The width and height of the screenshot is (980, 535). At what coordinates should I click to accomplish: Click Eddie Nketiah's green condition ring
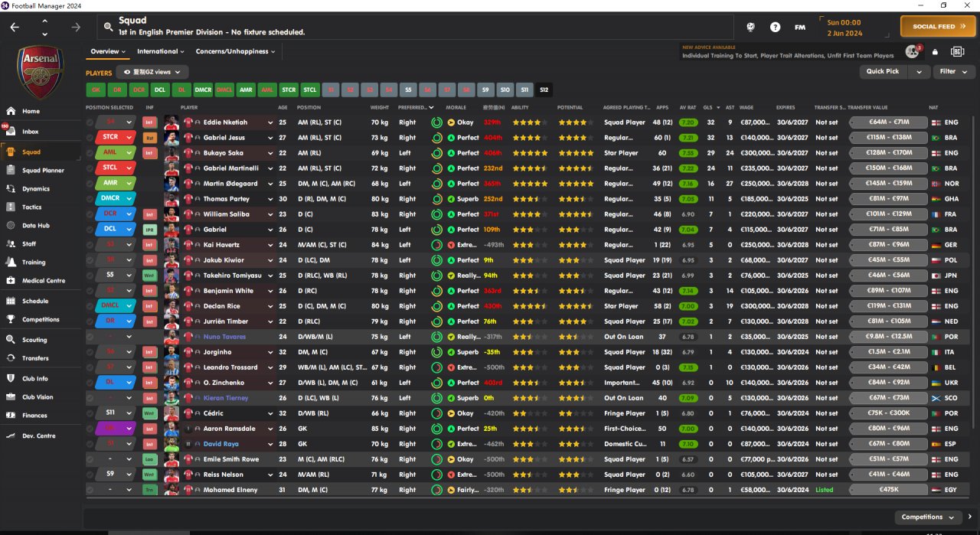point(436,122)
